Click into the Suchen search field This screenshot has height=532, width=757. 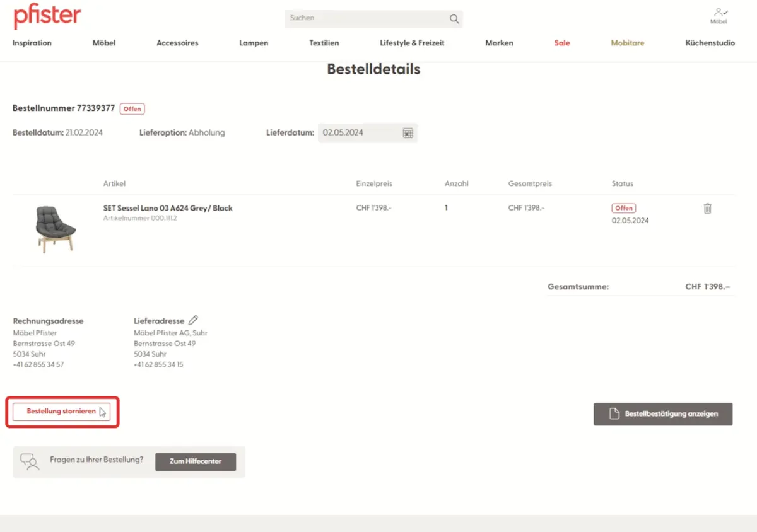[366, 19]
